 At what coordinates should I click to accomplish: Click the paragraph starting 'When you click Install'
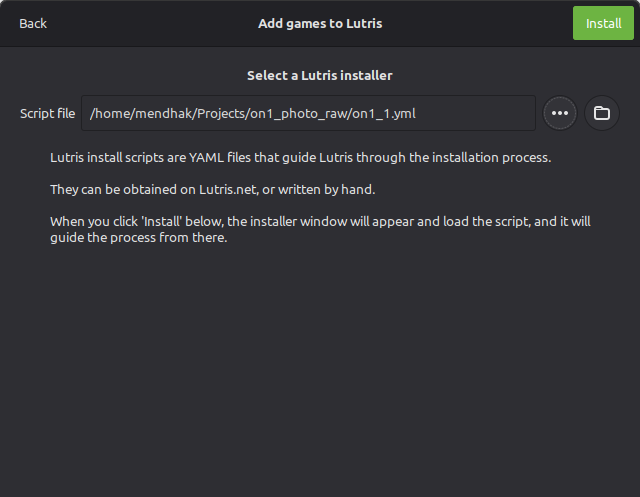(320, 229)
